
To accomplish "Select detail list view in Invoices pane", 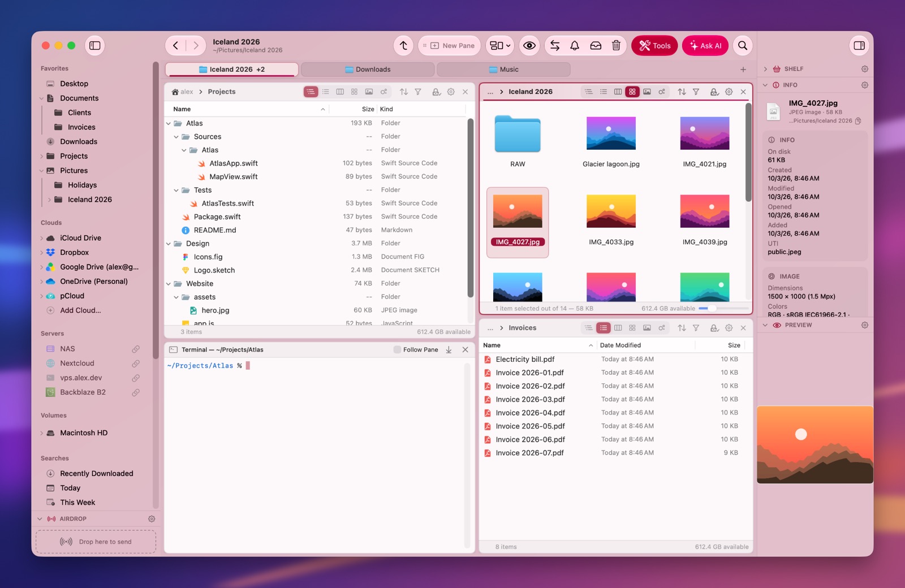I will pyautogui.click(x=604, y=328).
